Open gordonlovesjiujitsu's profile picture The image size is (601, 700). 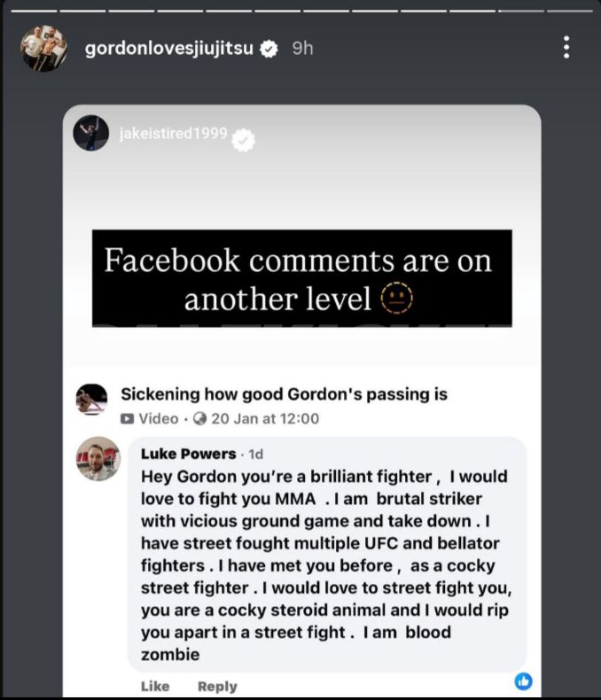pos(43,49)
